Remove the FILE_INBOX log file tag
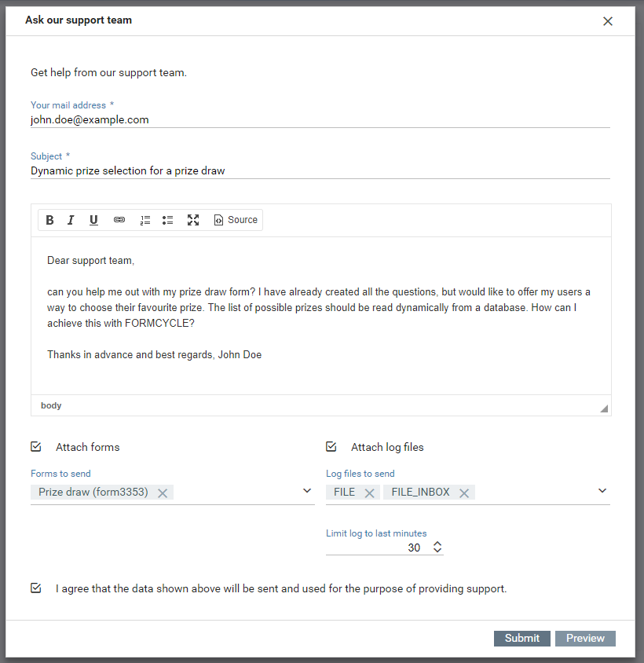Image resolution: width=644 pixels, height=663 pixels. tap(464, 493)
